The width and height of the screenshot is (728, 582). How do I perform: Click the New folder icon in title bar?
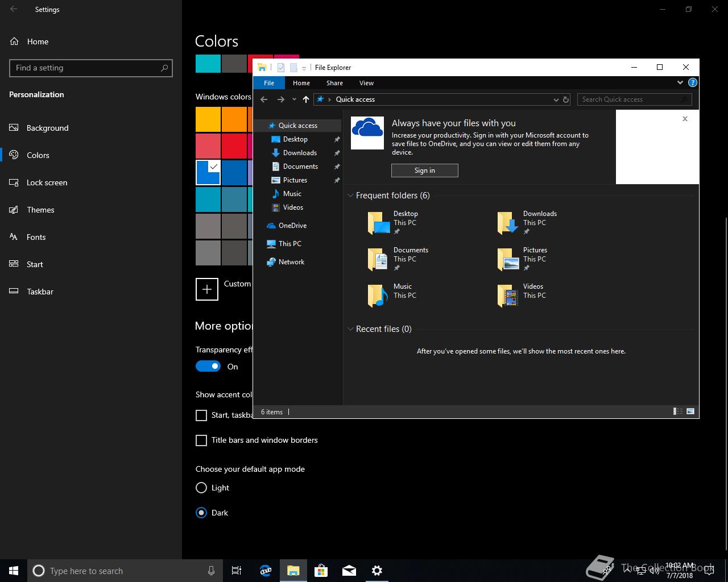[293, 68]
